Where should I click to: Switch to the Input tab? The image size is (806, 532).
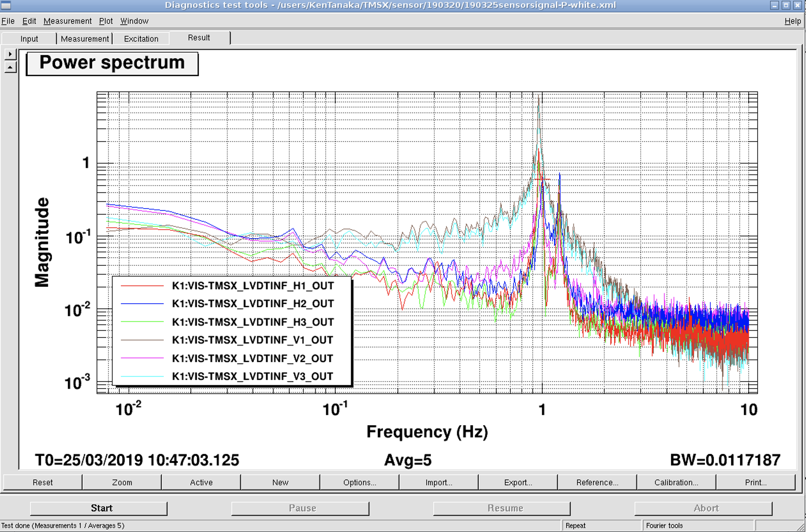click(29, 39)
